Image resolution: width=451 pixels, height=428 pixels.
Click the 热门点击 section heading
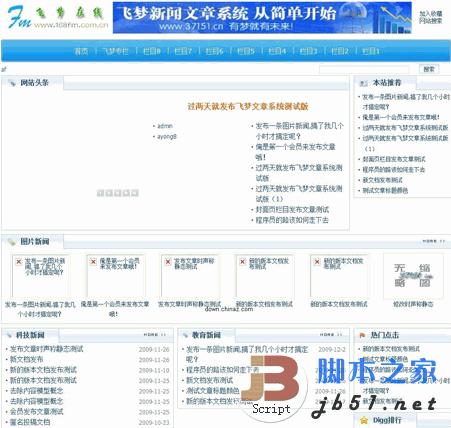coord(385,335)
